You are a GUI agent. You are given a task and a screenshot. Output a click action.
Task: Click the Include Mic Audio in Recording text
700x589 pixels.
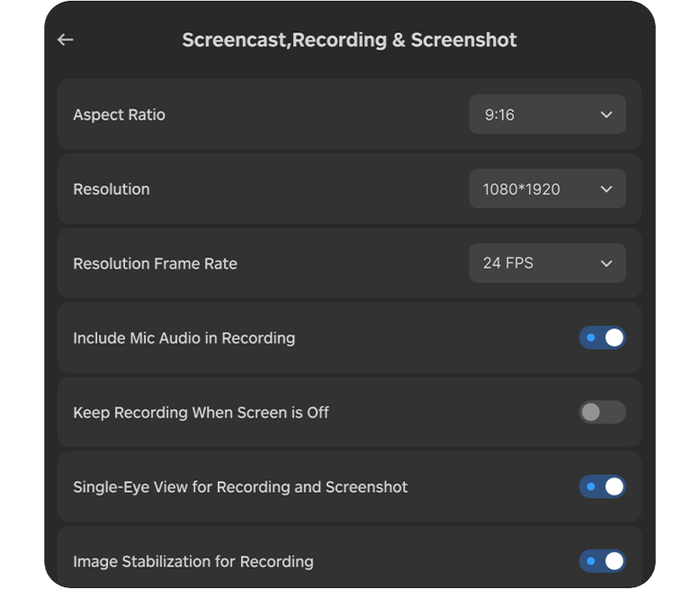[184, 339]
